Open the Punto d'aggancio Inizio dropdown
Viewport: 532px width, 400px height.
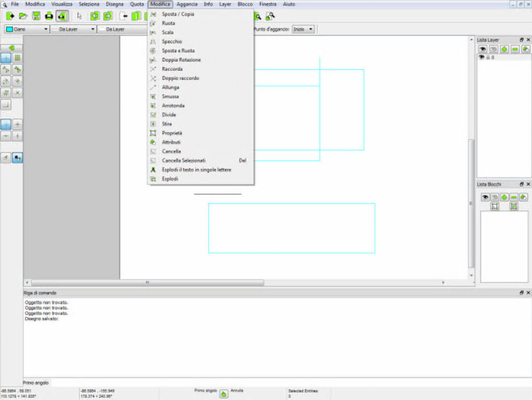(x=304, y=29)
